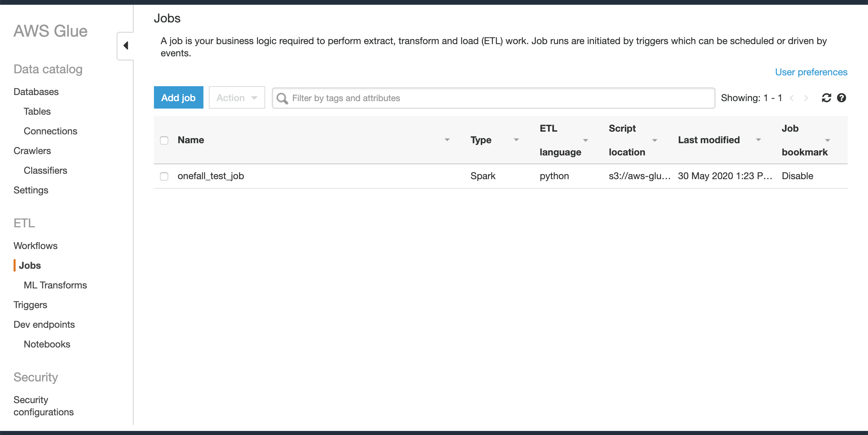Viewport: 868px width, 435px height.
Task: Click the python language cell
Action: click(554, 176)
